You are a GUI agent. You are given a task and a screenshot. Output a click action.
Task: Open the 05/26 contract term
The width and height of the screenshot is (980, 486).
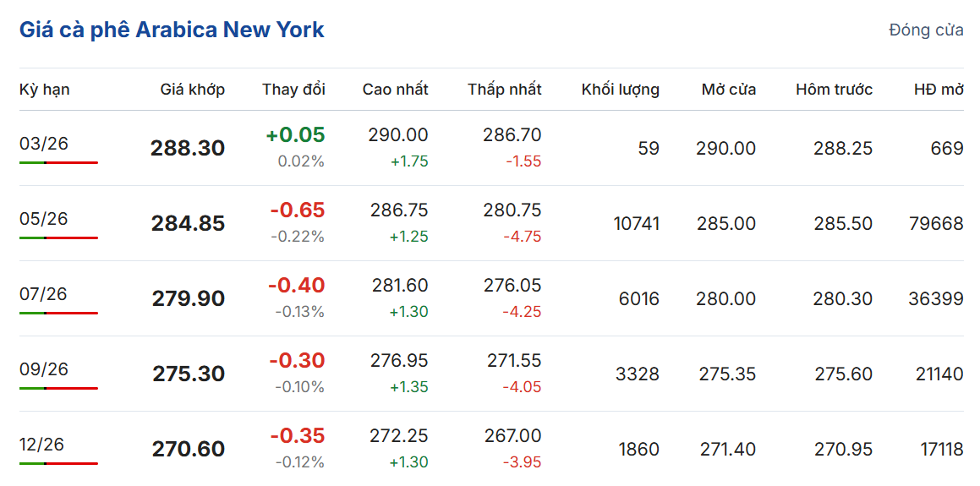(44, 219)
